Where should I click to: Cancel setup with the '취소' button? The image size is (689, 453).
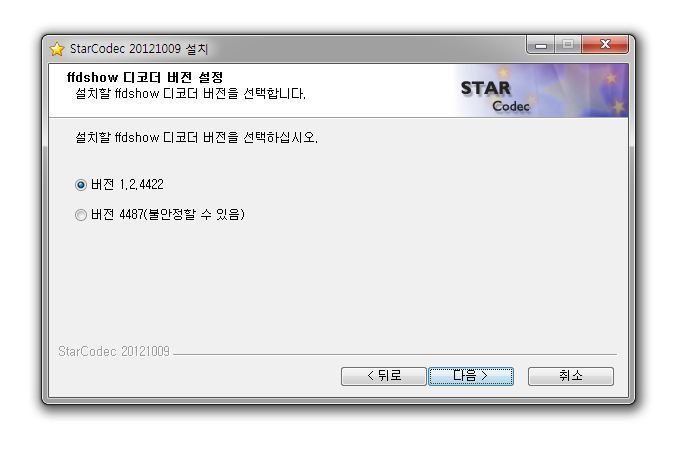pyautogui.click(x=571, y=376)
